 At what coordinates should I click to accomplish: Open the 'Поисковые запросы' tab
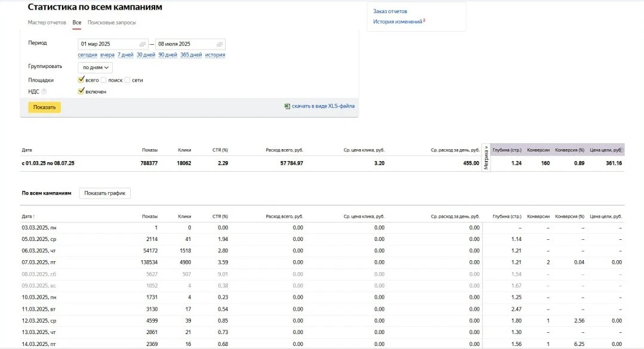[112, 23]
